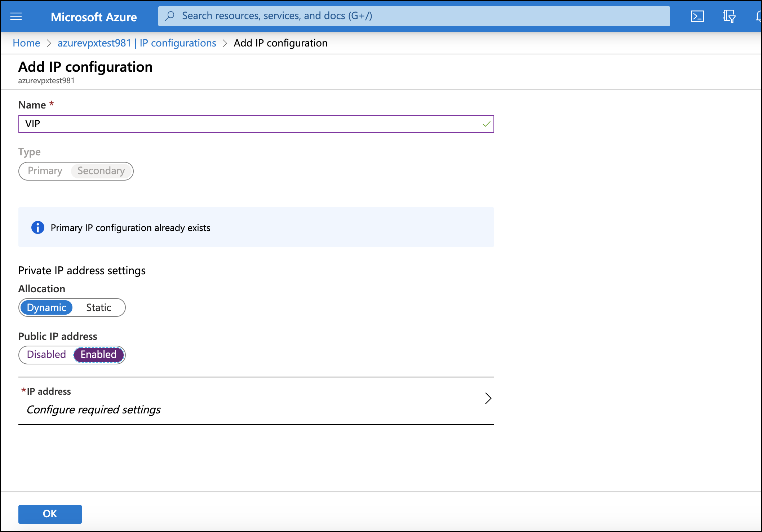This screenshot has height=532, width=762.
Task: Focus the Search resources, services, and docs box
Action: point(414,16)
